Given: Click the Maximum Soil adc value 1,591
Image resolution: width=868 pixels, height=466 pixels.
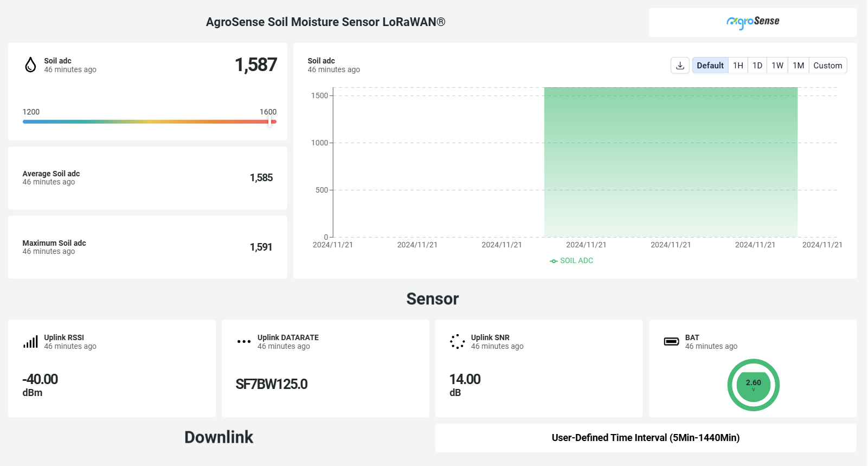Looking at the screenshot, I should [261, 247].
